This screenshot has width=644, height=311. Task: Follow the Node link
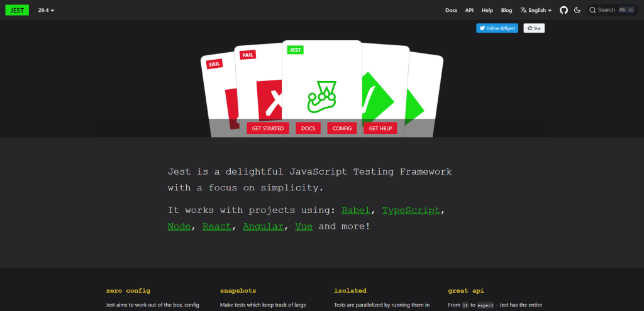179,226
